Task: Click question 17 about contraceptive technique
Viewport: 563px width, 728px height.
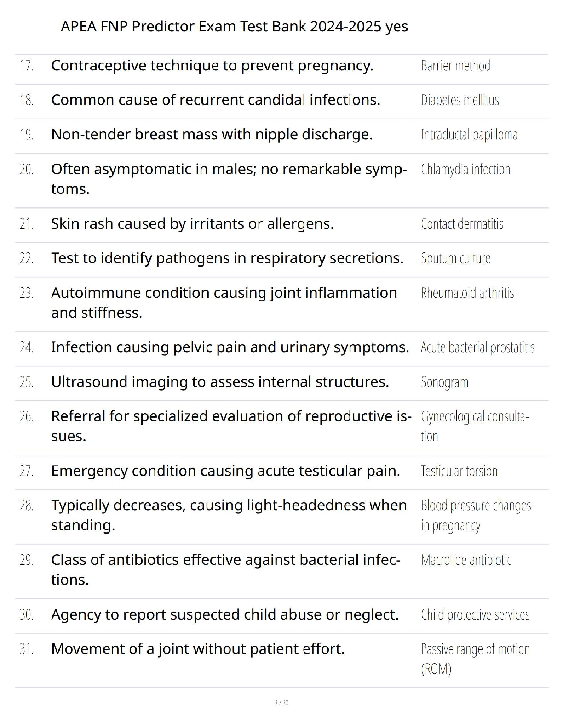Action: point(212,66)
